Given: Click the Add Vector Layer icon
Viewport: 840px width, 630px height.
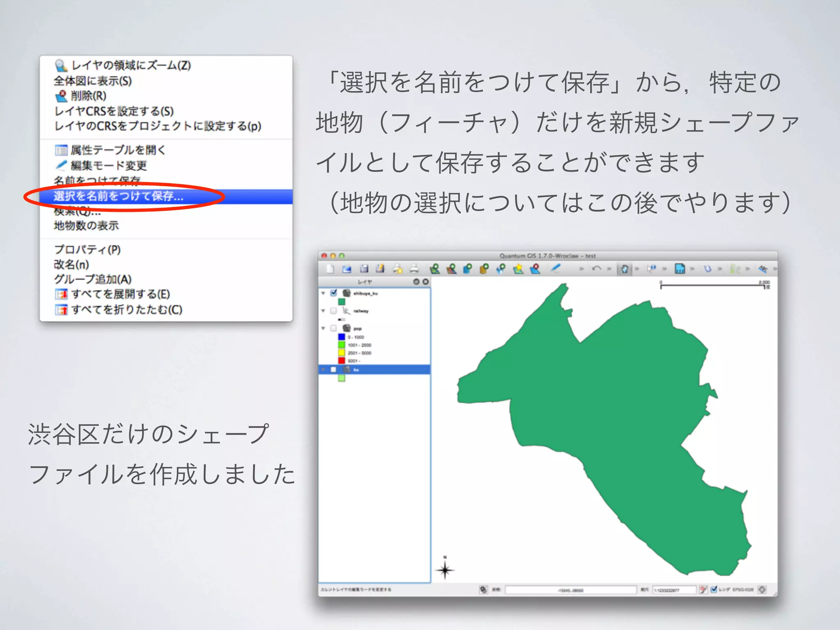Looking at the screenshot, I should tap(434, 269).
